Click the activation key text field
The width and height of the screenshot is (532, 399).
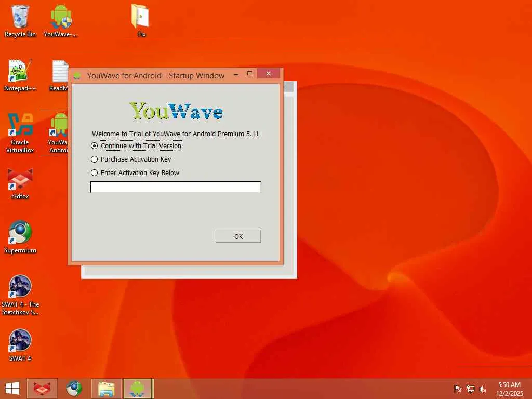click(176, 187)
